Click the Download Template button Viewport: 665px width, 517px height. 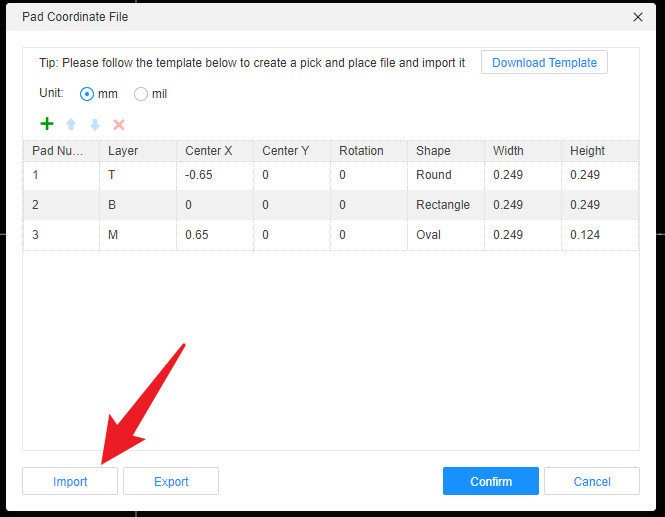(543, 62)
